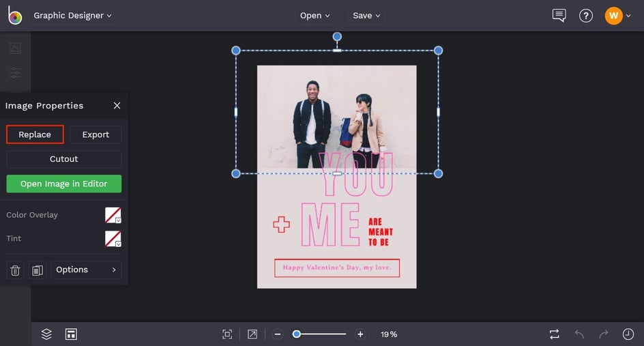Click the resize canvas arrow icon

point(252,334)
